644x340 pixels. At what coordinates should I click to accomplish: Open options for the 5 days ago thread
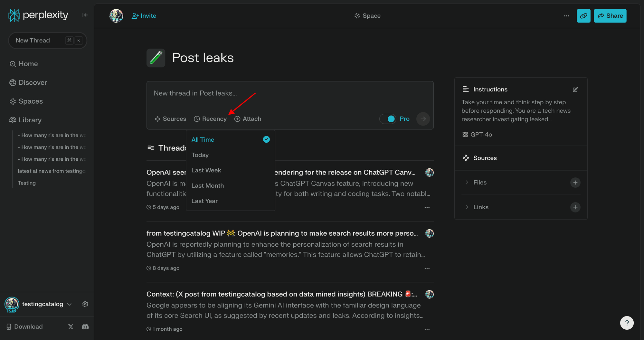point(427,207)
